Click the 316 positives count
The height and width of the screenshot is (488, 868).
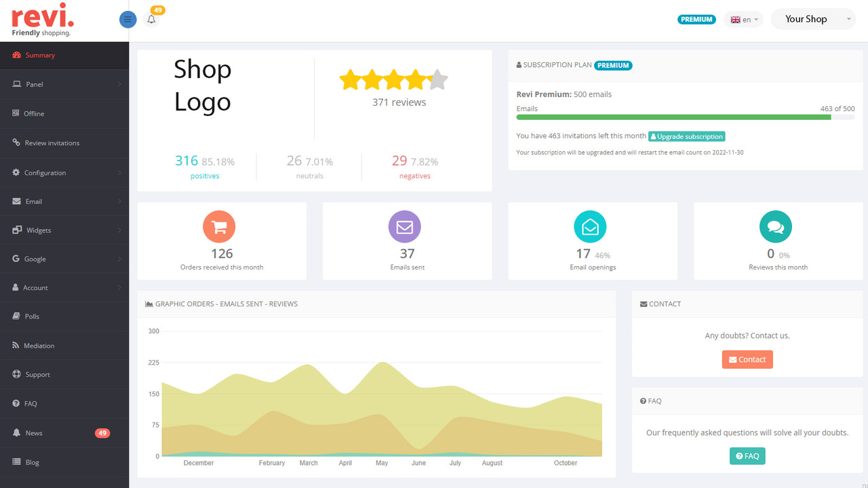click(186, 161)
